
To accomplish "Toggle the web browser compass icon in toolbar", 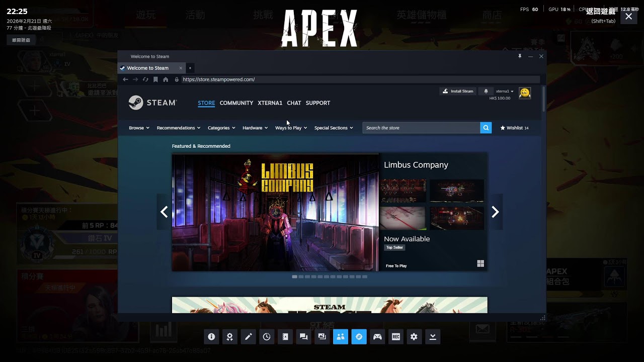I will pos(359,337).
